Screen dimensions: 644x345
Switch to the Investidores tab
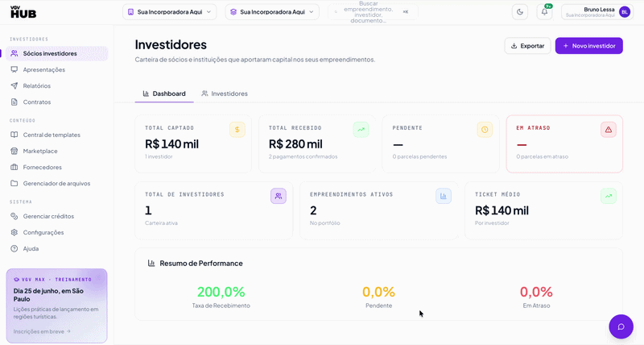(x=225, y=94)
